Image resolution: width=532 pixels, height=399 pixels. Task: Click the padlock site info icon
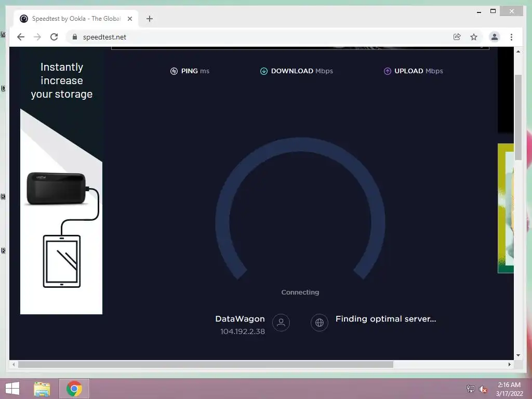pos(75,37)
